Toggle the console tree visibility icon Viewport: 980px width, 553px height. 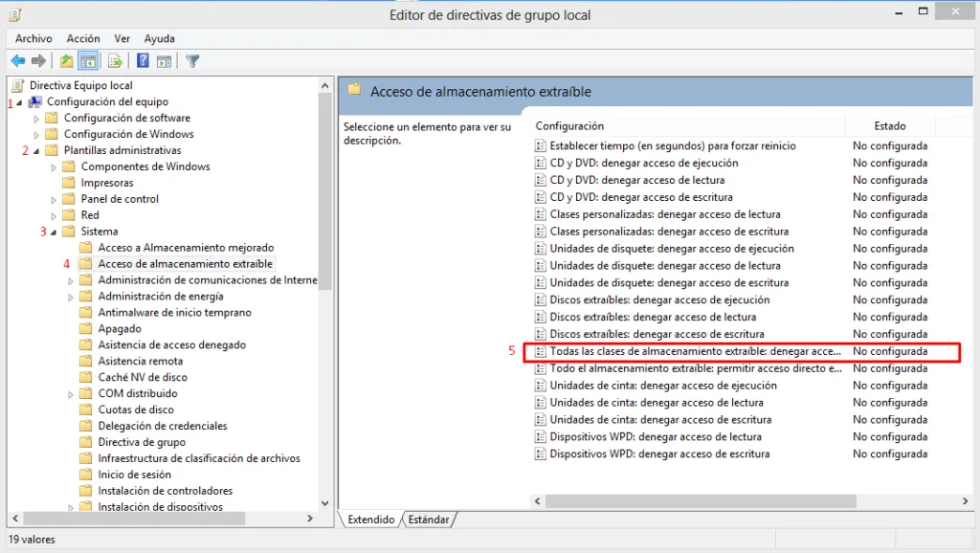pyautogui.click(x=87, y=60)
